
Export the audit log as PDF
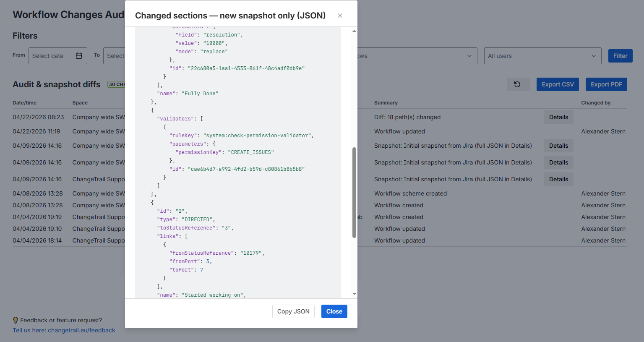(606, 84)
